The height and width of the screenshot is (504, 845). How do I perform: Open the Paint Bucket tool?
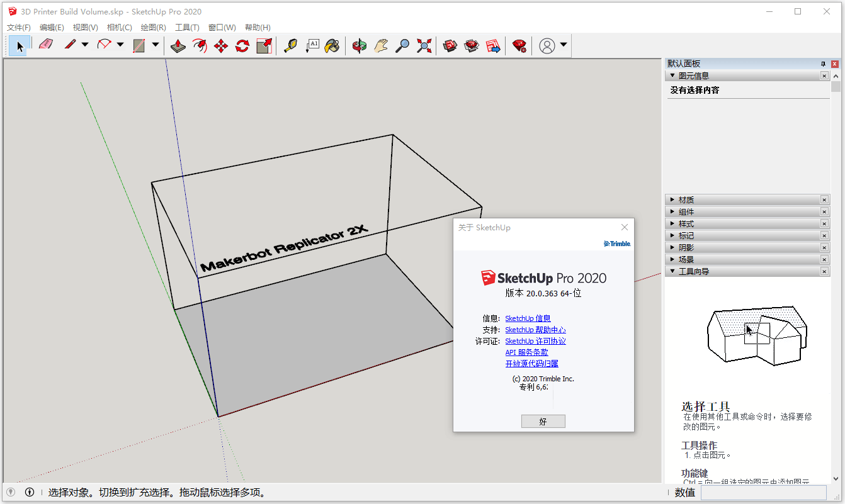[x=333, y=45]
